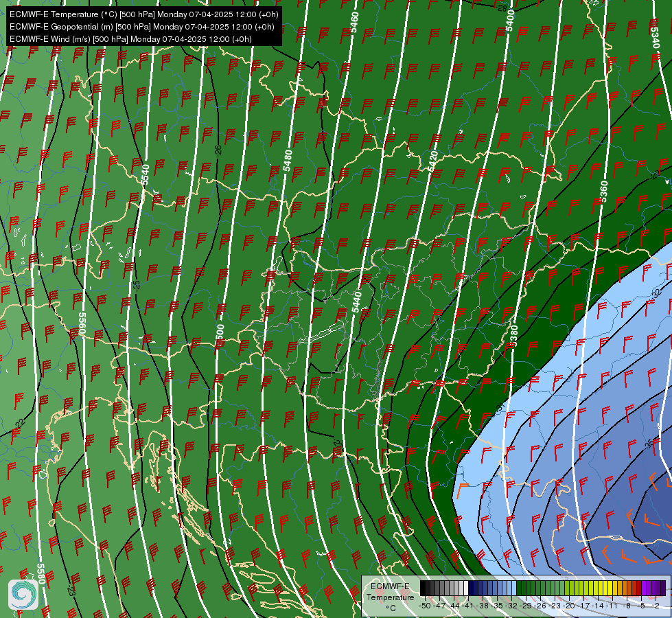The height and width of the screenshot is (618, 672).
Task: Click the -20 value in legend scale
Action: (x=569, y=606)
